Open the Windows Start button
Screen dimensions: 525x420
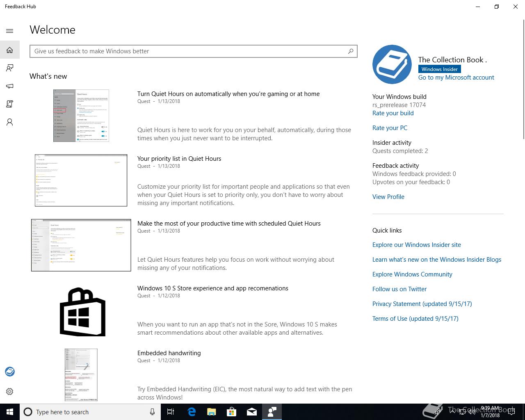10,412
